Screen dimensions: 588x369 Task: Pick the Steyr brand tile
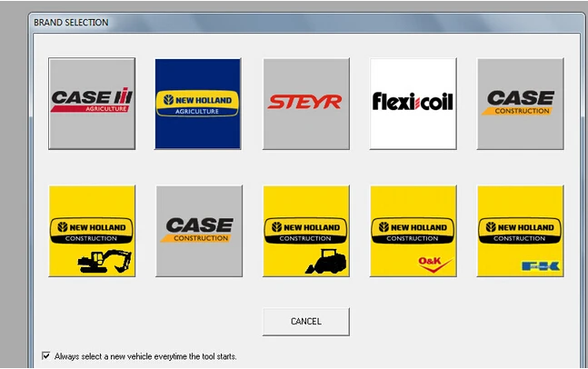click(x=306, y=104)
